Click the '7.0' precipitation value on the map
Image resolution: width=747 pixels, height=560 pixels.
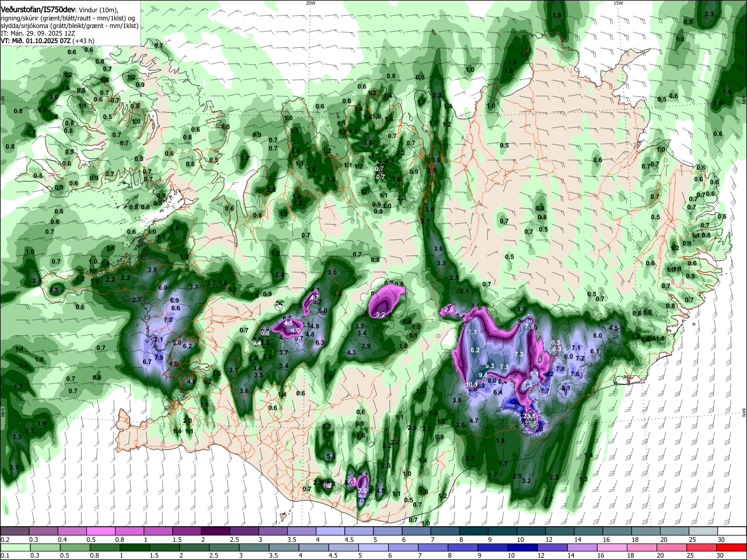point(168,320)
